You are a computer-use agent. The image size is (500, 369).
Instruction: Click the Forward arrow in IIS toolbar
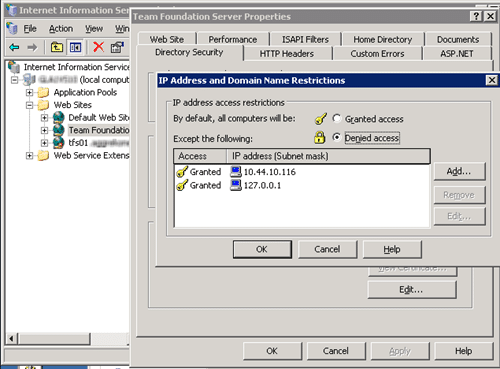click(x=32, y=47)
